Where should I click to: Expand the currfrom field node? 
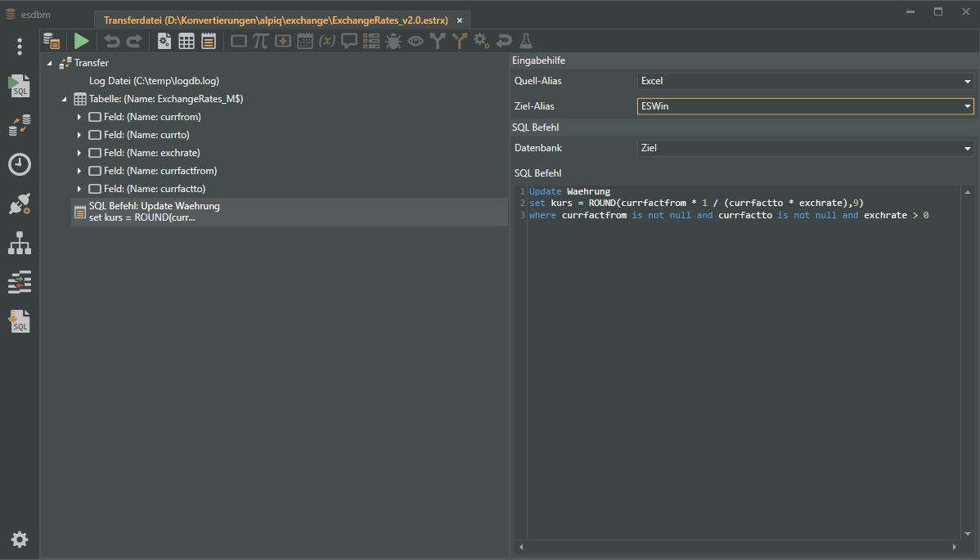point(79,117)
